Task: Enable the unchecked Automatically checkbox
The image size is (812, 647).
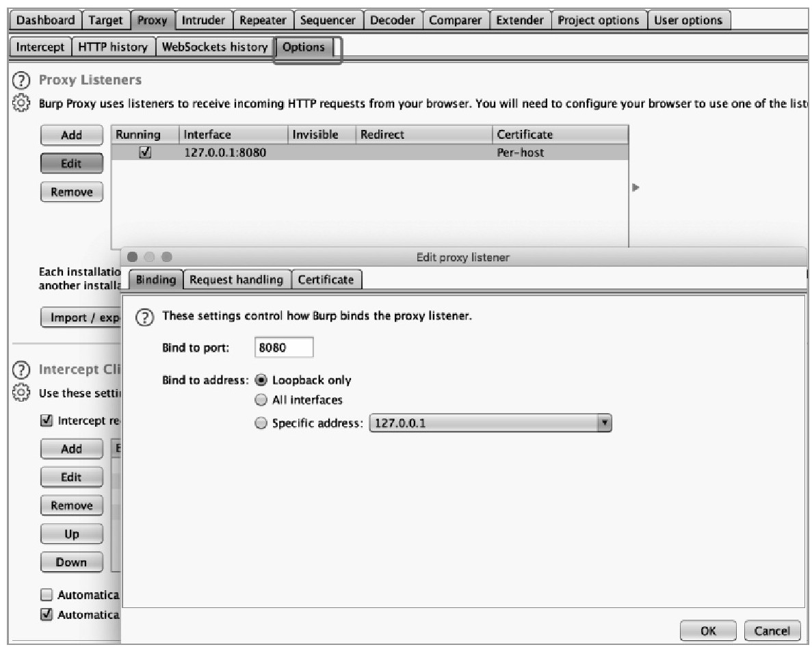Action: 47,594
